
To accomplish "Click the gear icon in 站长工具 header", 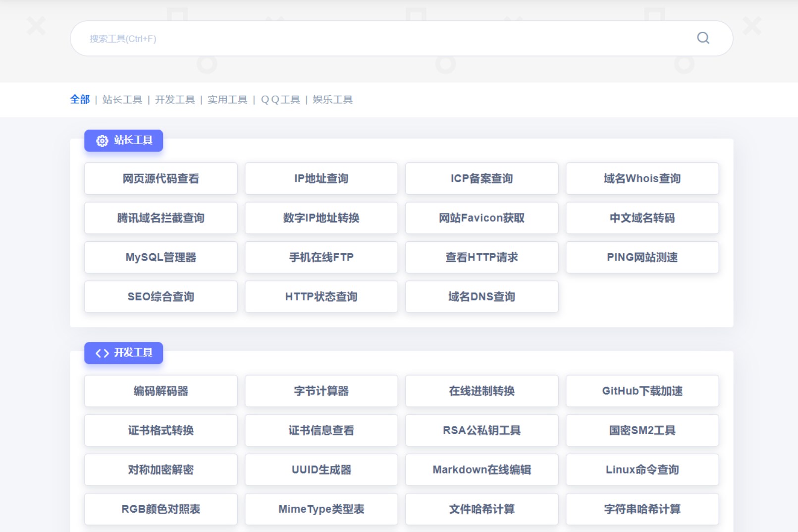I will point(102,141).
